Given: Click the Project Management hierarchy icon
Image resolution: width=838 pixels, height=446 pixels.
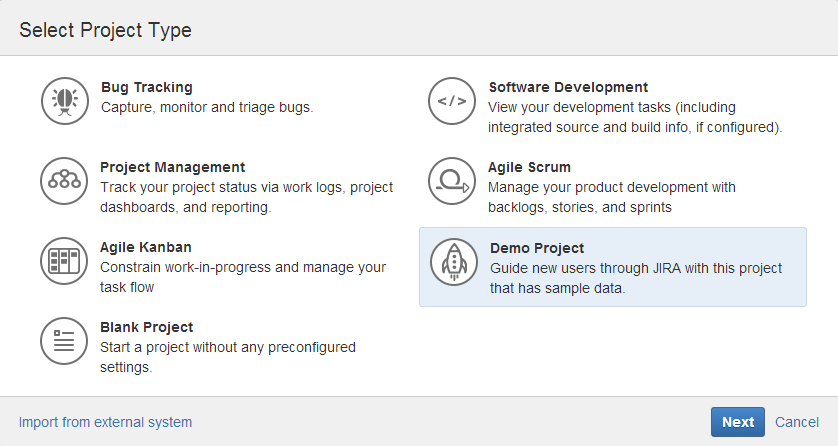Looking at the screenshot, I should (x=64, y=181).
